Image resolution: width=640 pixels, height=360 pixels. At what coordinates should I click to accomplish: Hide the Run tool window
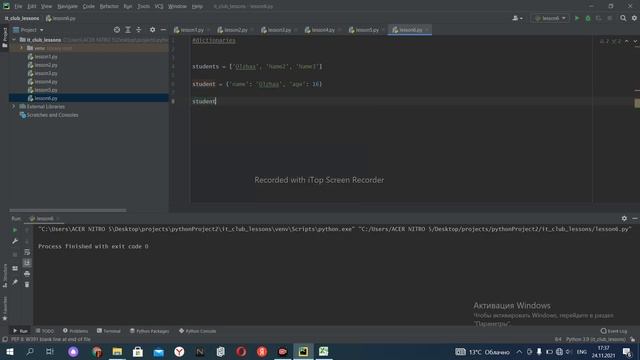(x=635, y=218)
